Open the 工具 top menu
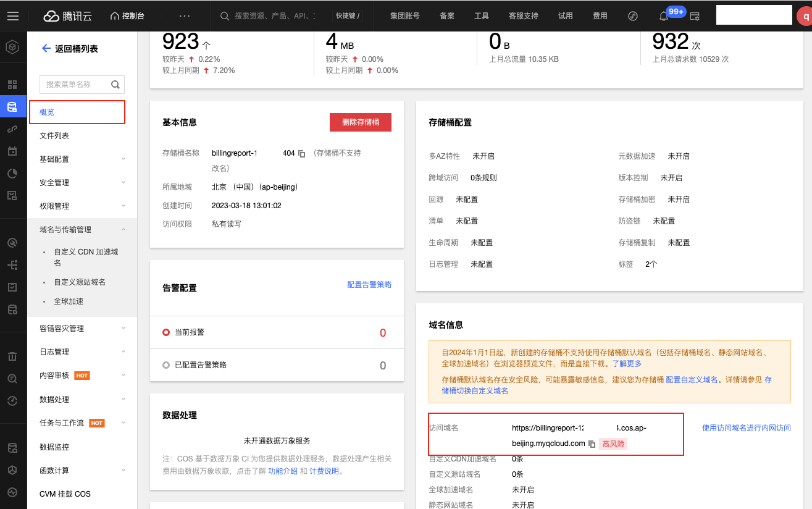 coord(482,16)
